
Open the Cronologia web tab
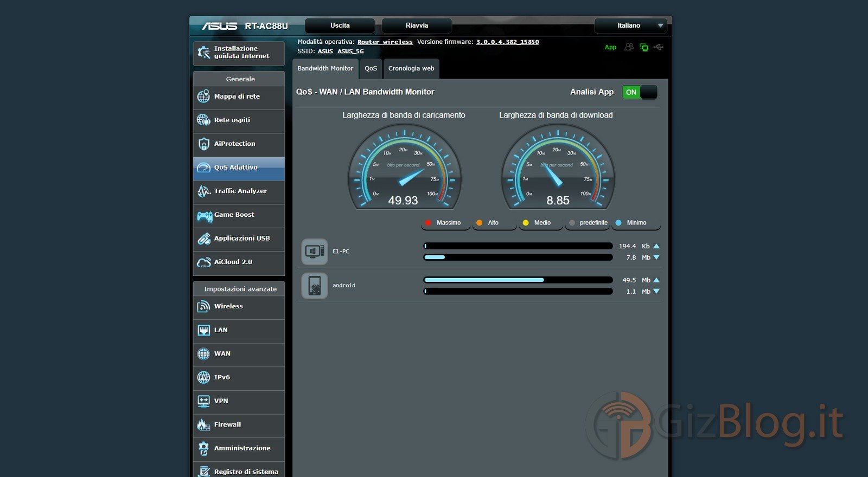pos(411,69)
